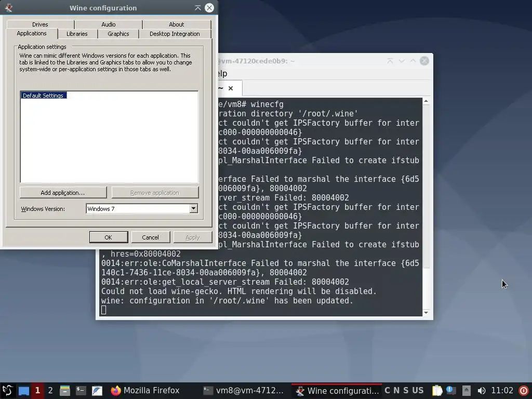This screenshot has height=399, width=532.
Task: Open the About tab
Action: pos(177,24)
